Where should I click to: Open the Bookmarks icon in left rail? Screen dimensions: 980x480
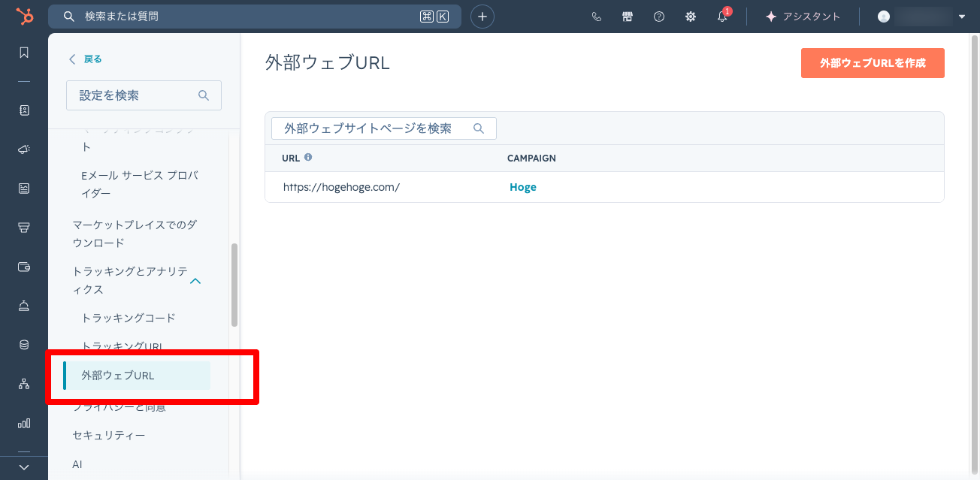tap(24, 53)
